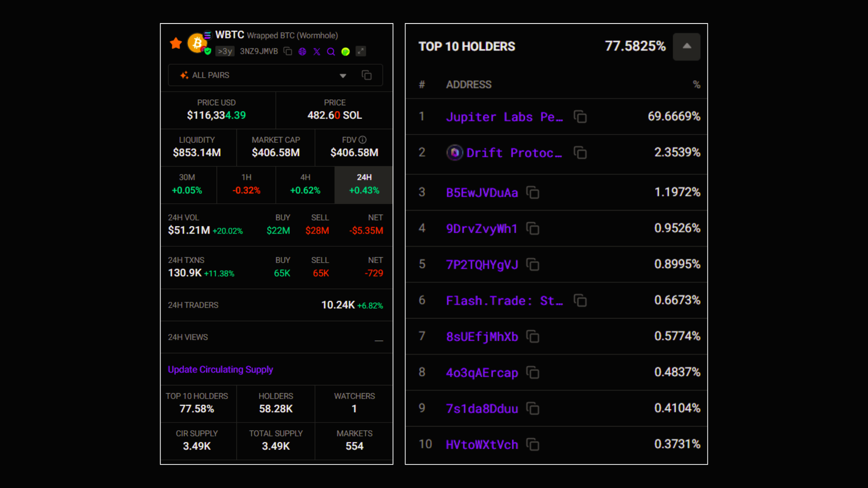Click the 24H timeframe tab

coord(364,184)
